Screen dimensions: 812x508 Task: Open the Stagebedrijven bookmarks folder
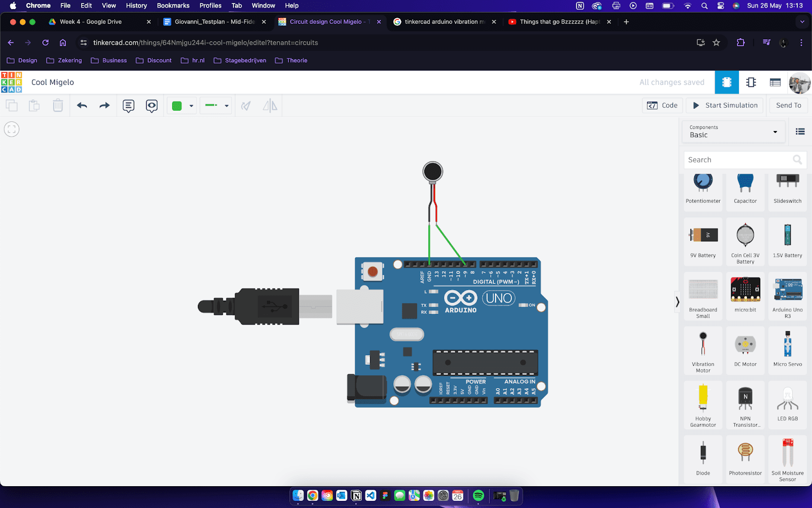pos(240,60)
